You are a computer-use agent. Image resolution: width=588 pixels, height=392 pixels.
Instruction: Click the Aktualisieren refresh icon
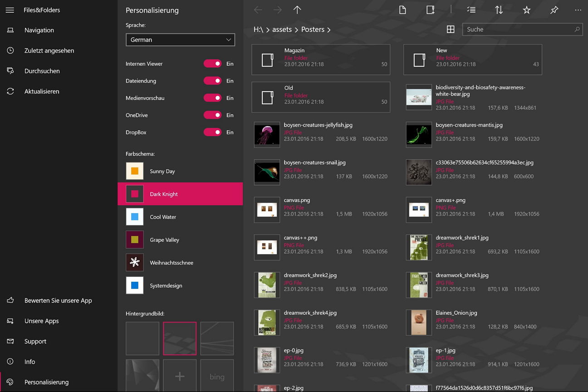[x=10, y=92]
